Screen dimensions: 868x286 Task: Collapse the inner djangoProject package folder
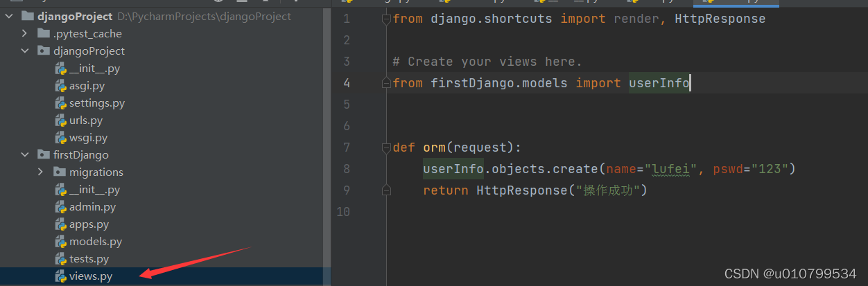25,51
